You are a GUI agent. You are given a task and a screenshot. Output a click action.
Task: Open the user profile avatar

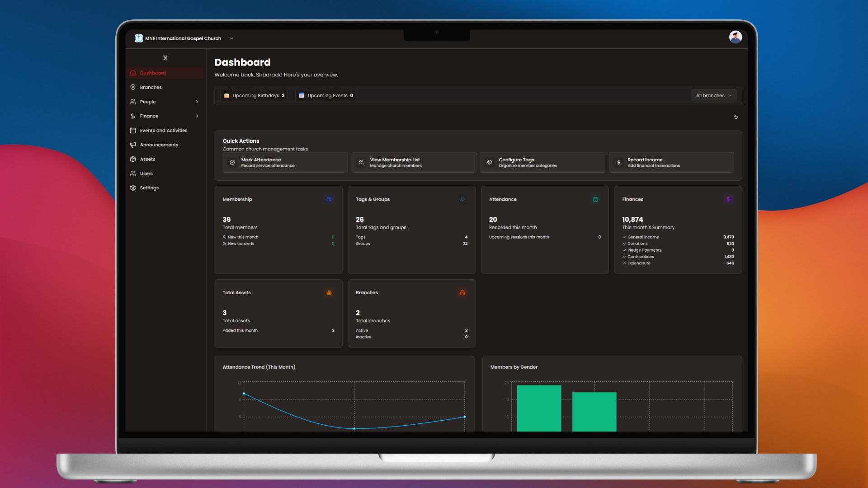pyautogui.click(x=735, y=38)
